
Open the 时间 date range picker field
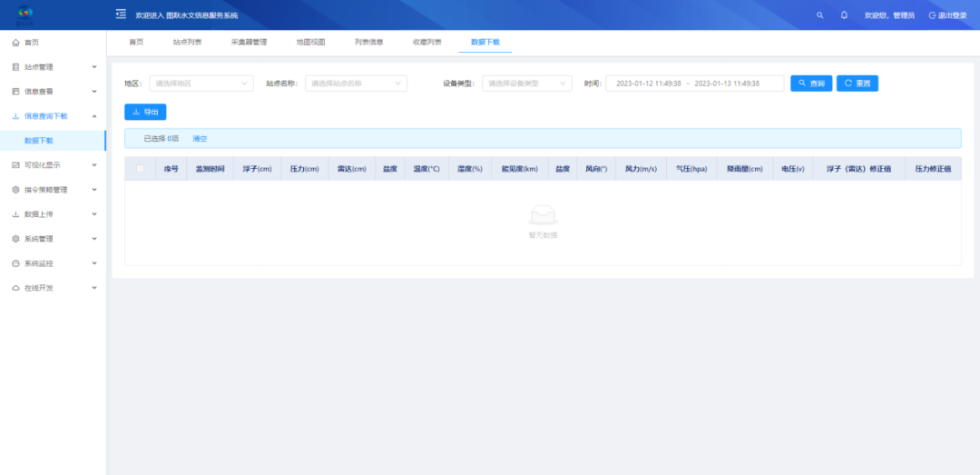pos(695,84)
